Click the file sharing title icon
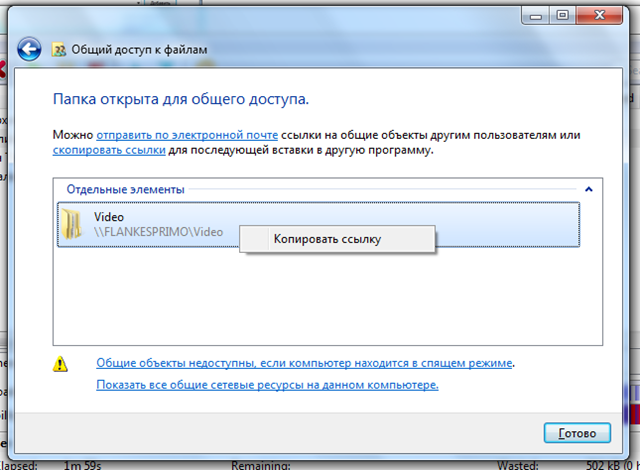 point(59,50)
